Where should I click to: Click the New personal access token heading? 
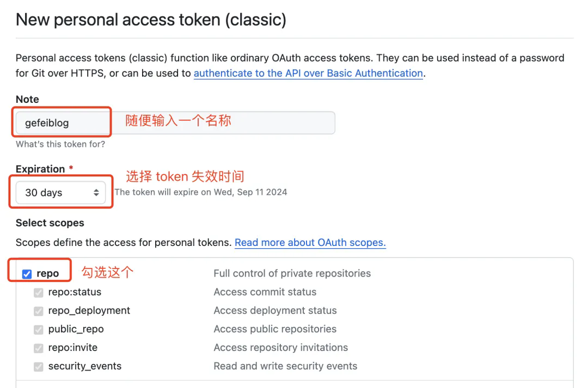pyautogui.click(x=151, y=20)
